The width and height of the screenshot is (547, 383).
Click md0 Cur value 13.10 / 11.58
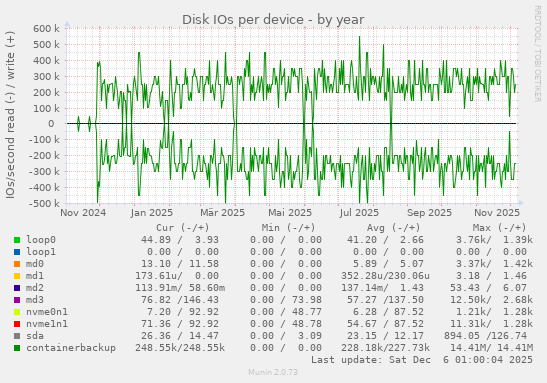pyautogui.click(x=180, y=264)
